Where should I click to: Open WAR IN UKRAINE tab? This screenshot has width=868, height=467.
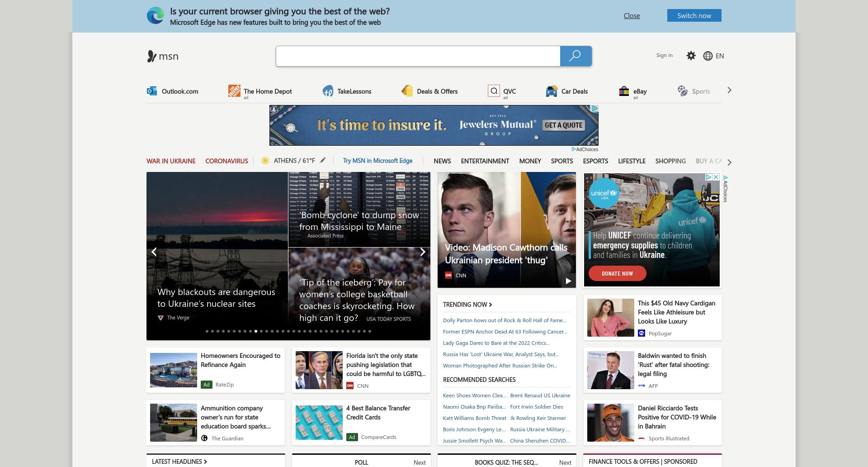click(171, 161)
